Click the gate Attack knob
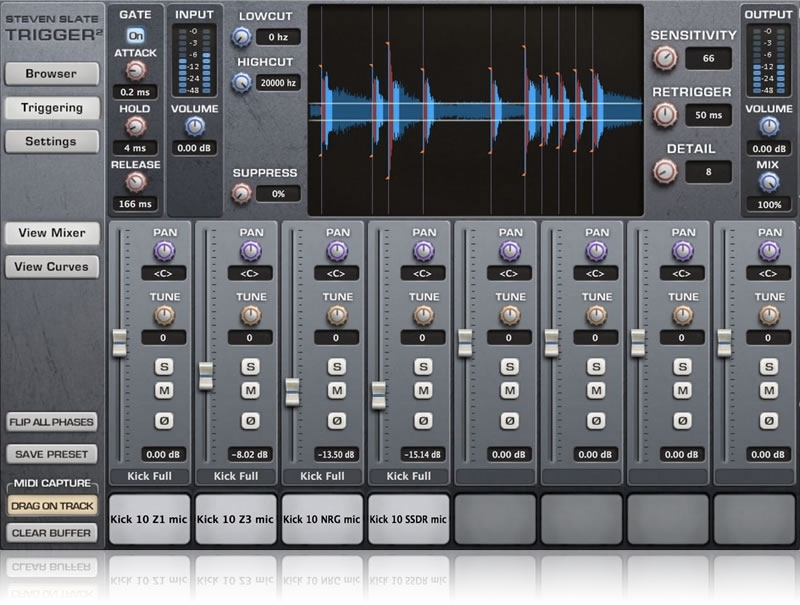Screen dimensions: 800x605 (x=135, y=70)
